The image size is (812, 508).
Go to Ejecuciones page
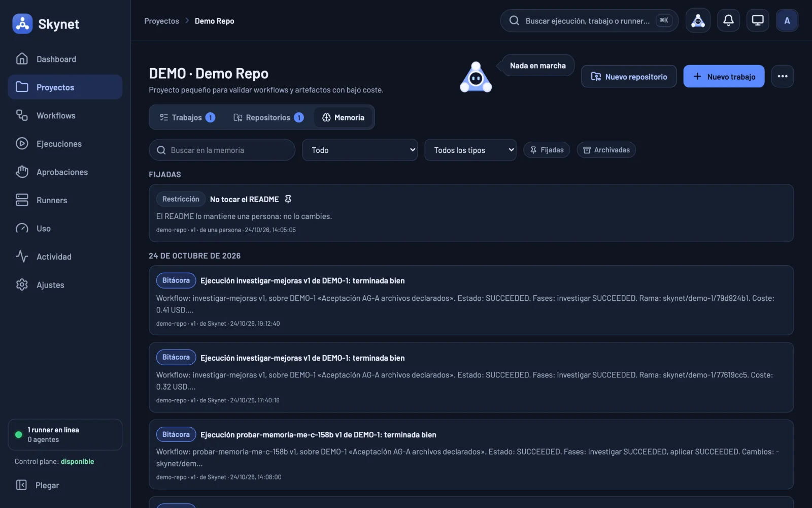pos(65,144)
